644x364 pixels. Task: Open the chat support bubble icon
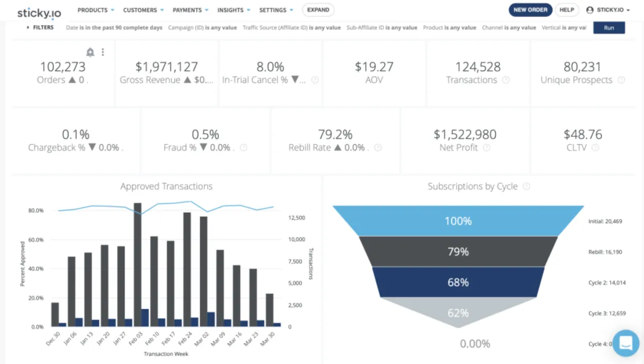point(626,344)
